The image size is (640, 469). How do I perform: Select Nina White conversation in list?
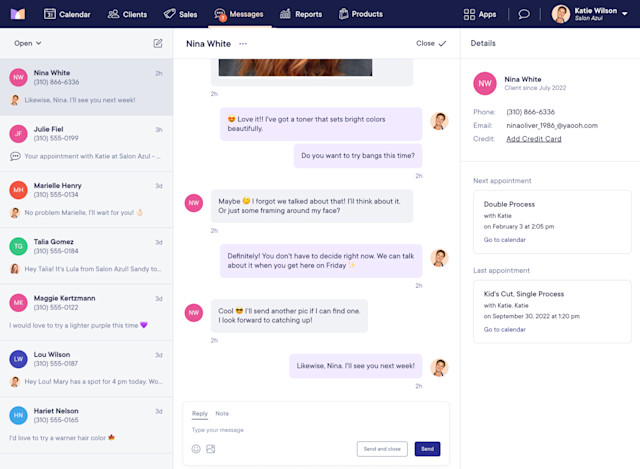point(87,87)
